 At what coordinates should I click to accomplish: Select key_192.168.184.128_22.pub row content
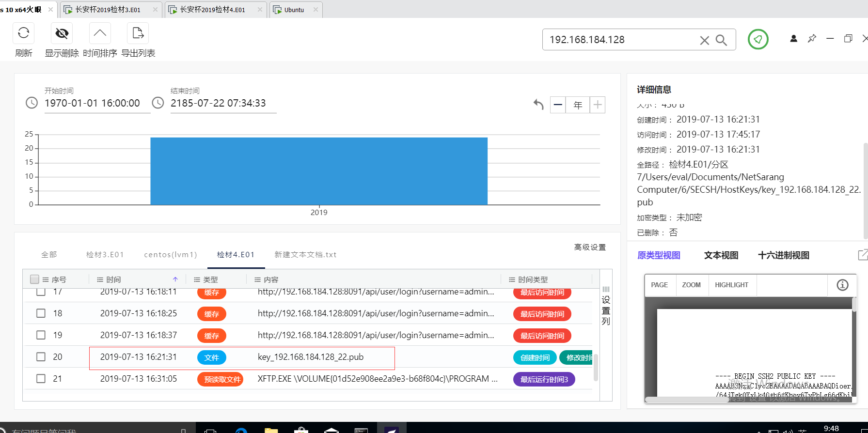click(x=311, y=357)
